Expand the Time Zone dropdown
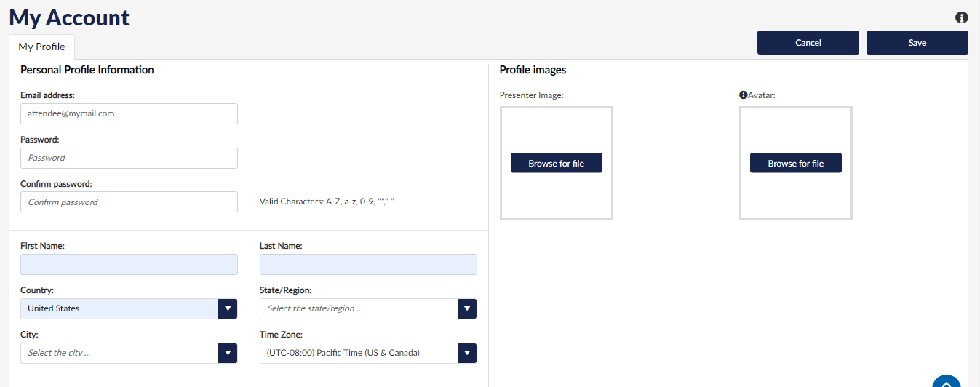 click(x=467, y=353)
